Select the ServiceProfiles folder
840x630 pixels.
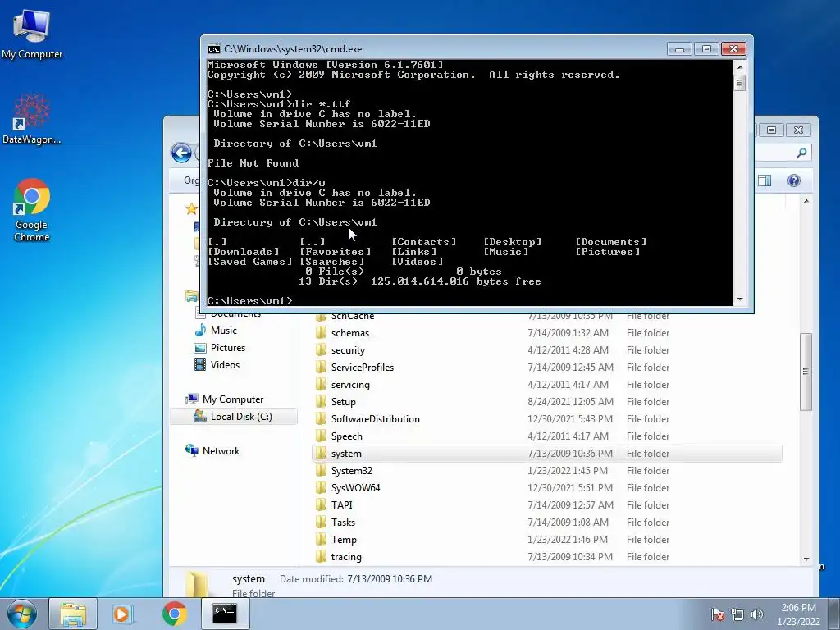[362, 367]
